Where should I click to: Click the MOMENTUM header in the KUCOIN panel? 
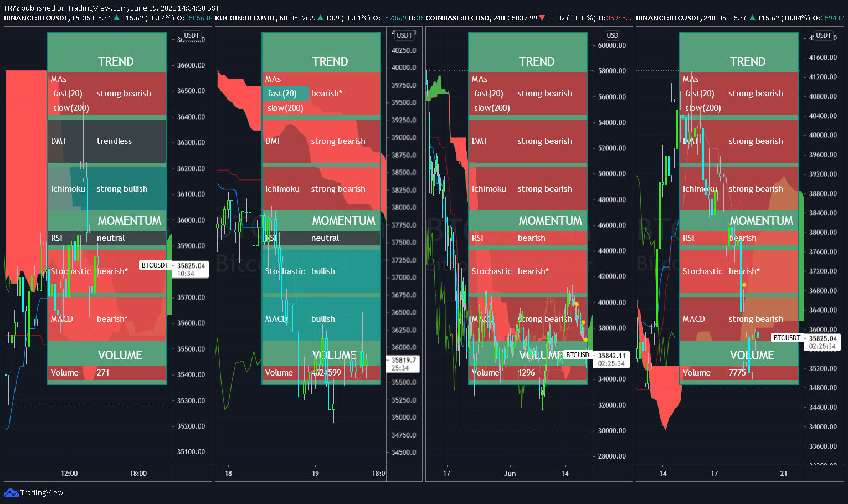coord(344,220)
